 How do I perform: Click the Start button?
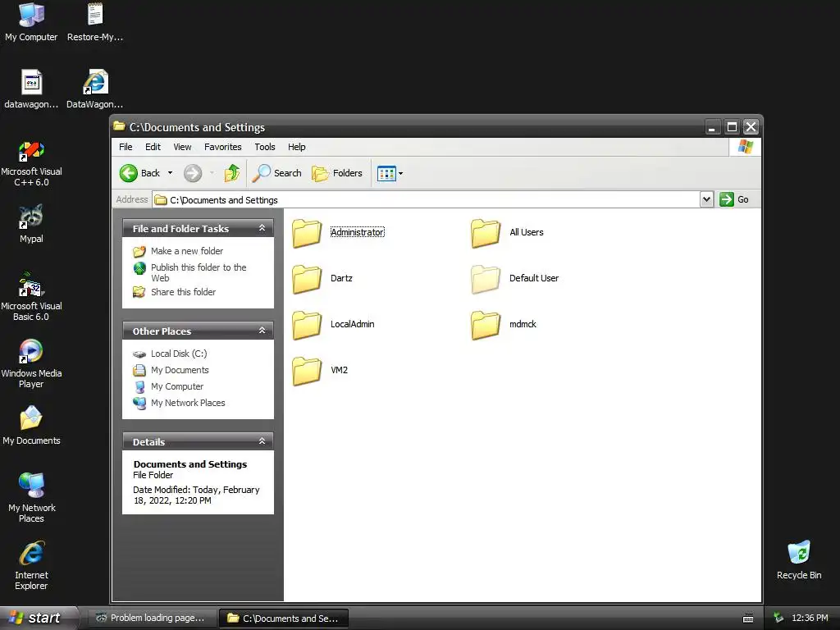tap(38, 618)
